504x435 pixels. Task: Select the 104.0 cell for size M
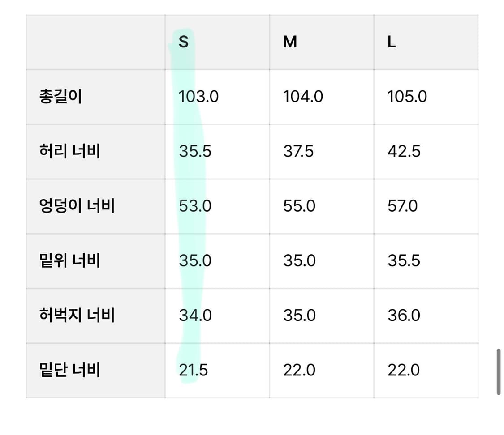tap(303, 97)
